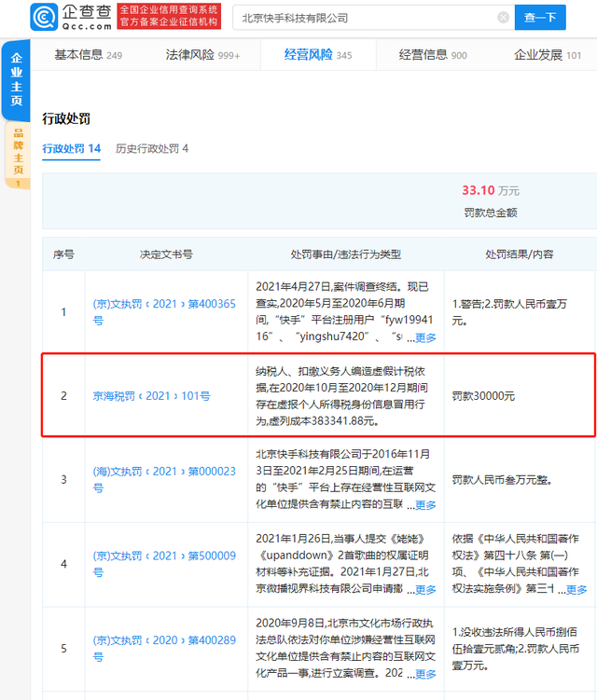Select the 经营风险 345 tab

coord(318,55)
